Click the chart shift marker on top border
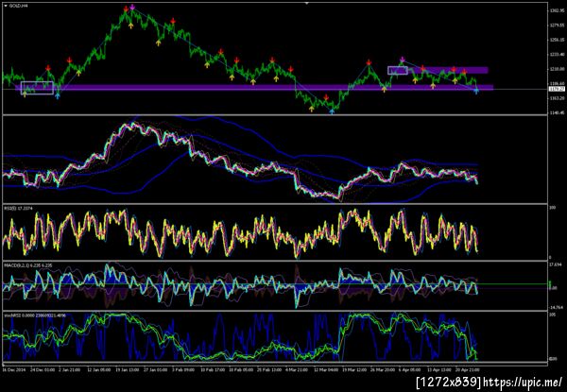567x392 pixels. tap(306, 3)
